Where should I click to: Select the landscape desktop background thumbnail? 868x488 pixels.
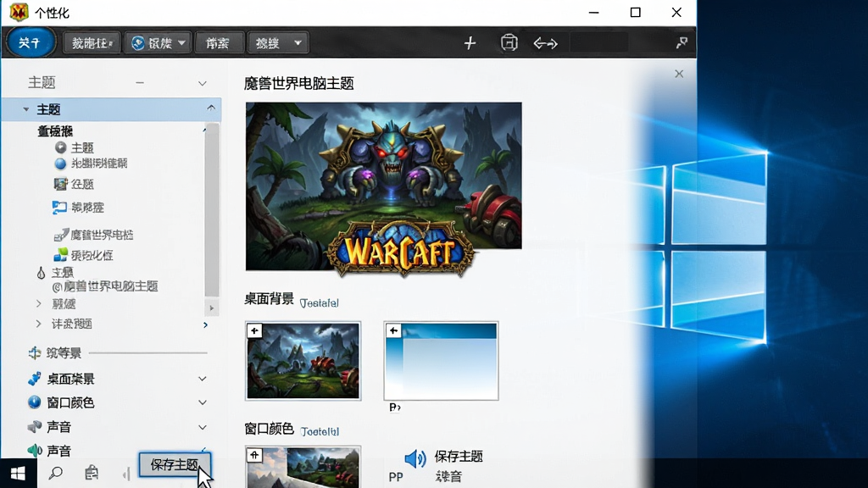[303, 361]
